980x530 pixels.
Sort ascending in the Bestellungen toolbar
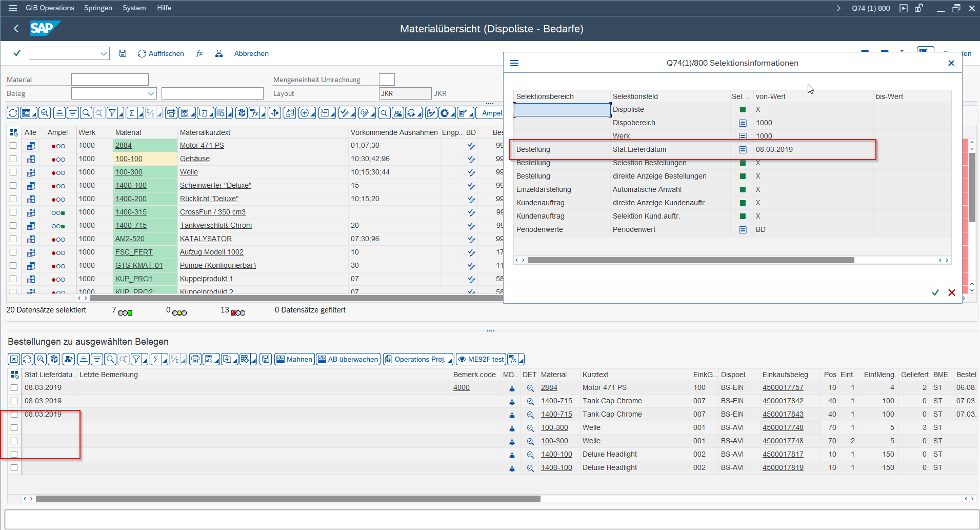84,359
